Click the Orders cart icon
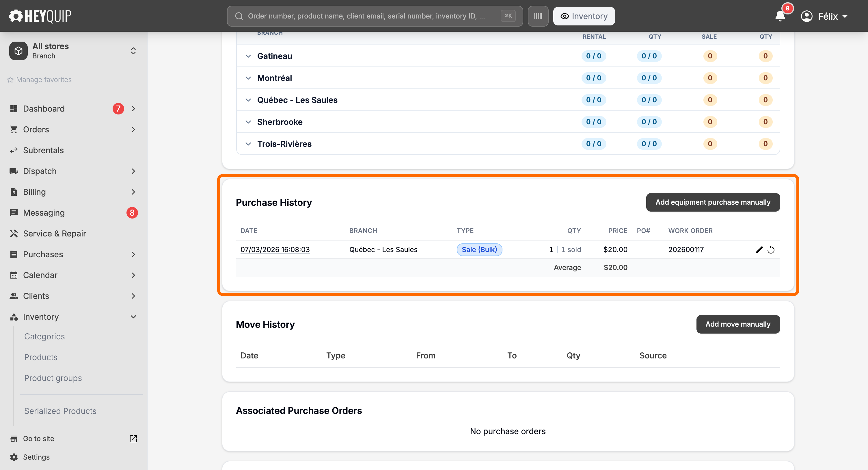This screenshot has width=868, height=470. 14,129
